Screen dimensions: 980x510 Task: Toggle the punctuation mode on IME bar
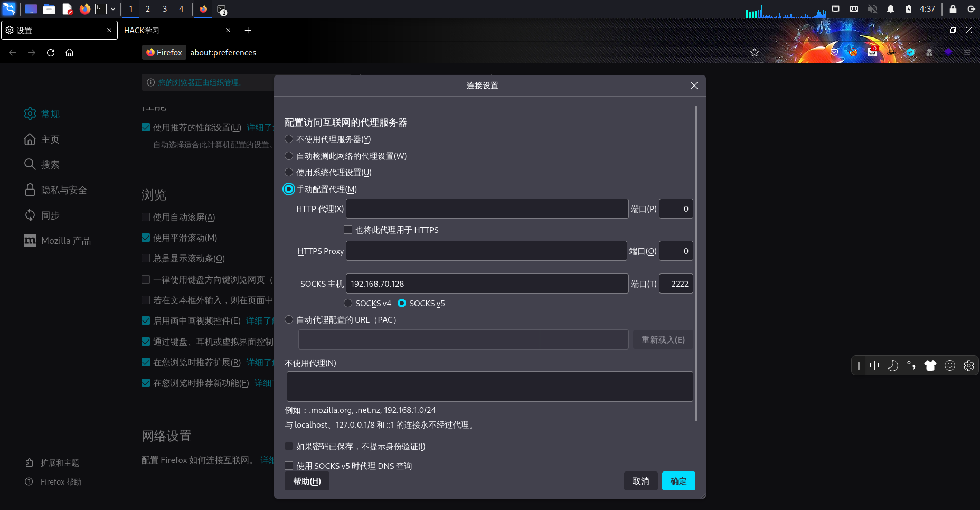tap(911, 365)
